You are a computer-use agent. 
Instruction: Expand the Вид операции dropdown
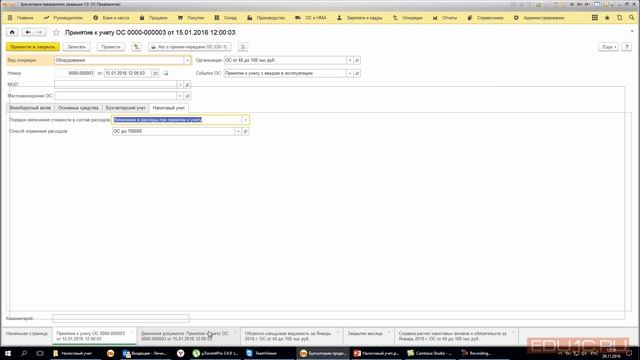[x=187, y=60]
